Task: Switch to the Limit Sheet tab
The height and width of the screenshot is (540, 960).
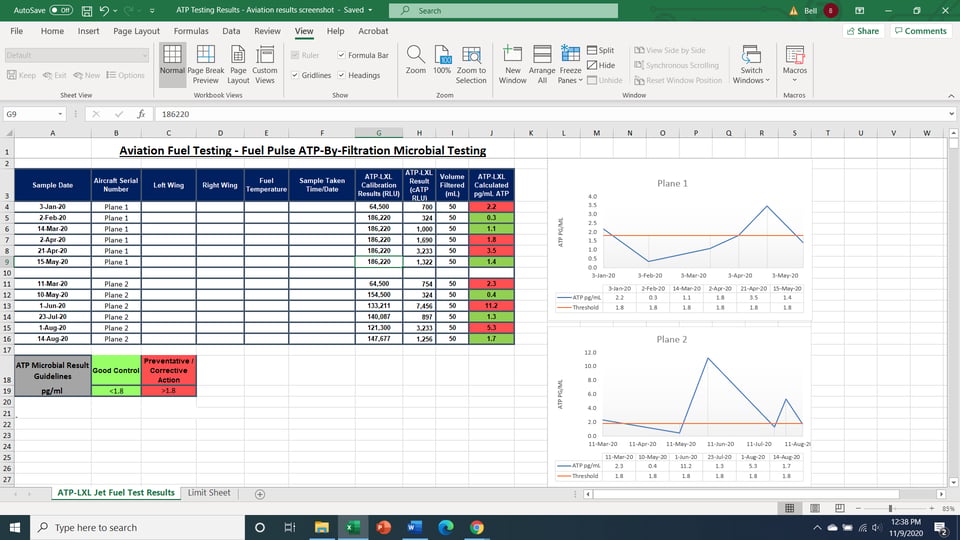Action: 209,493
